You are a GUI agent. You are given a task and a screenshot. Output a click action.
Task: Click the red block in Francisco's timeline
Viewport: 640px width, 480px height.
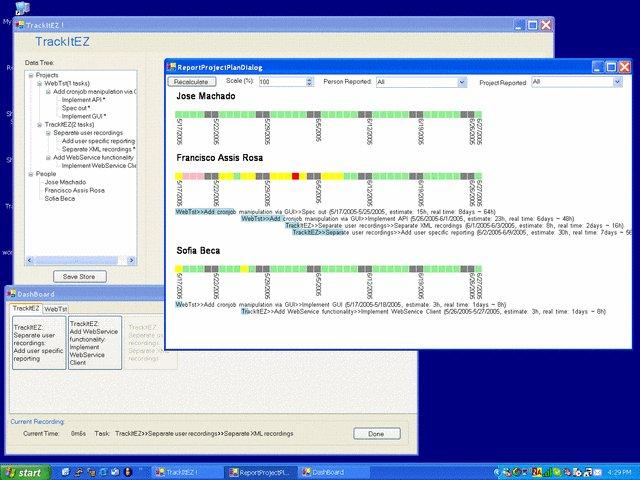point(296,175)
